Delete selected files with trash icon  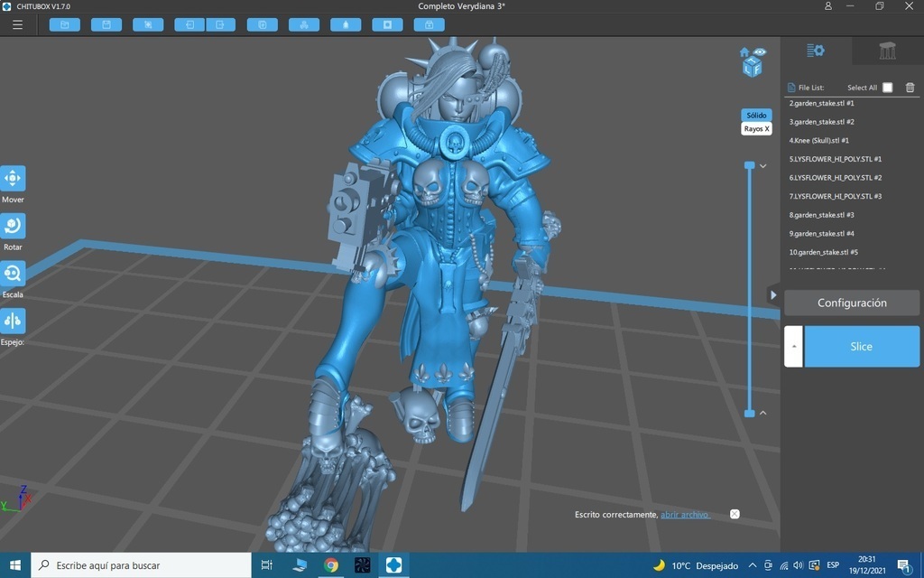coord(910,88)
